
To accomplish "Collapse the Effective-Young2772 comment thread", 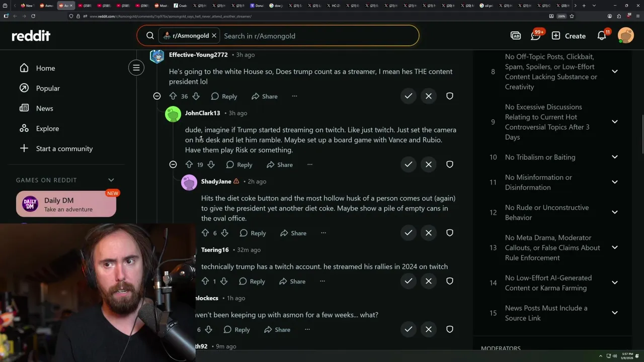I will pyautogui.click(x=157, y=96).
